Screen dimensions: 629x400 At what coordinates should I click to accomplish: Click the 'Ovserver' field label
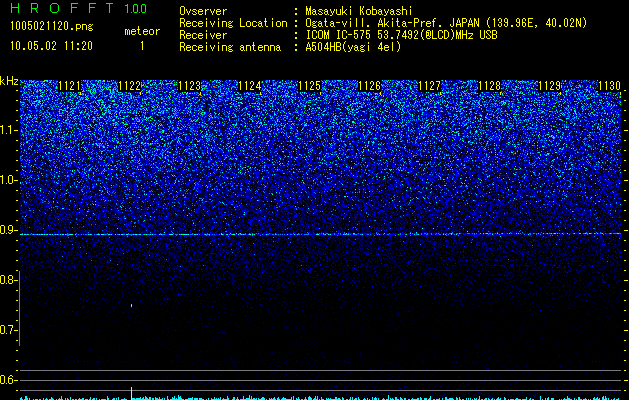(203, 11)
